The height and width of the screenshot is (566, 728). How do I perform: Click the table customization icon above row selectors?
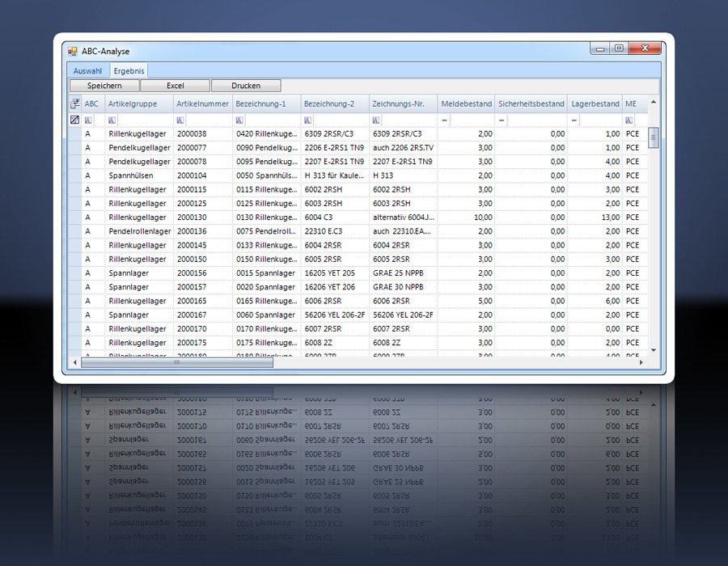click(74, 103)
